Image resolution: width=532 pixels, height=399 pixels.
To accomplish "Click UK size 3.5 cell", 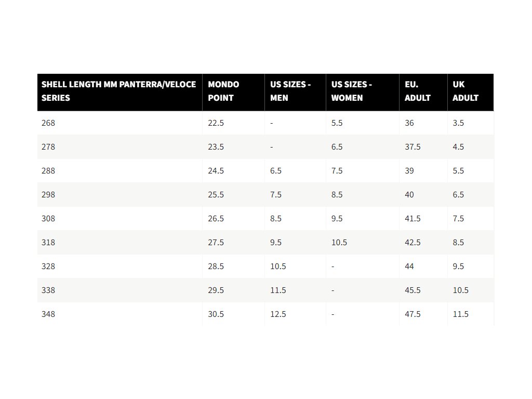I will (x=458, y=123).
